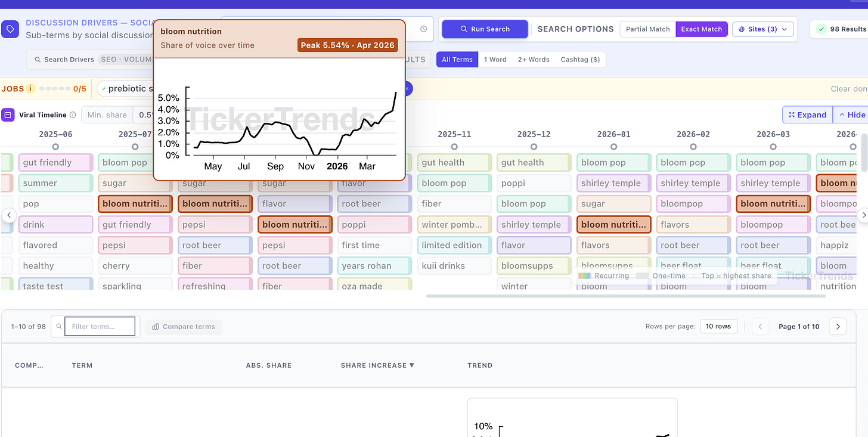The height and width of the screenshot is (437, 868).
Task: Click the Compare terms button
Action: pyautogui.click(x=184, y=327)
